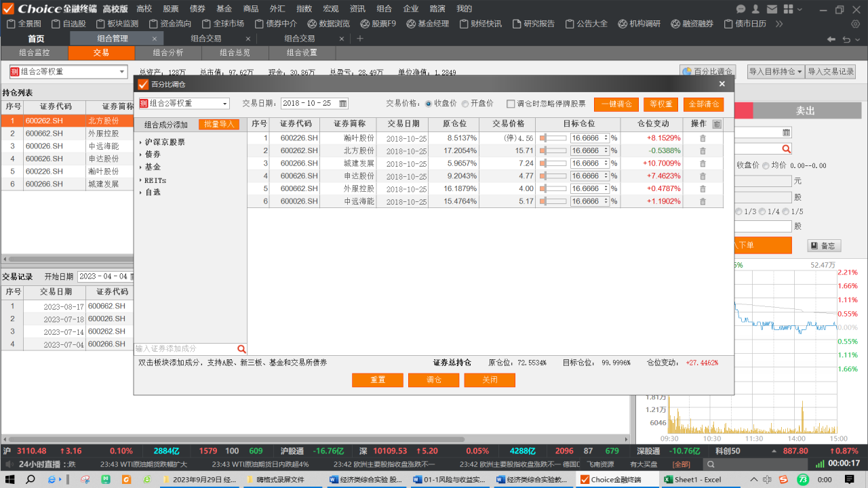Image resolution: width=868 pixels, height=488 pixels.
Task: Click the 备忘 button in trade panel
Action: pos(825,245)
